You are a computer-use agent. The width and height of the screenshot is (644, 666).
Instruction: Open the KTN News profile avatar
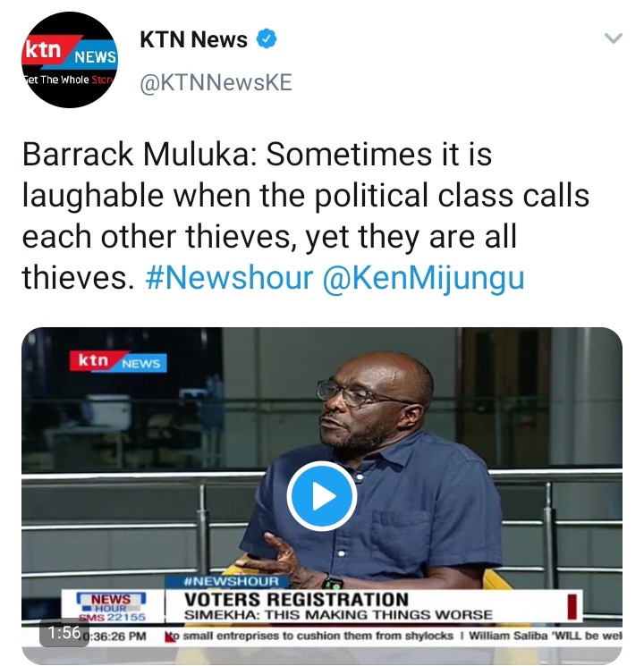point(69,60)
